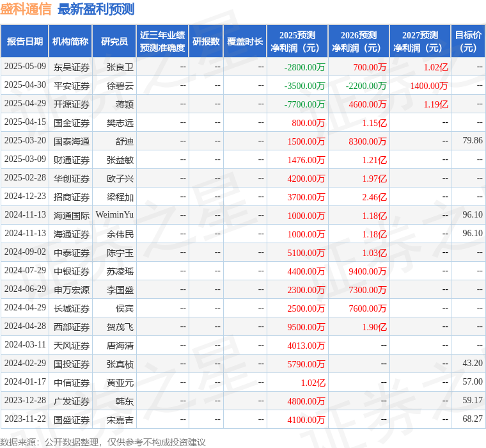Click the 最新盈利预测 heading
Image resolution: width=486 pixels, height=448 pixels.
(96, 9)
